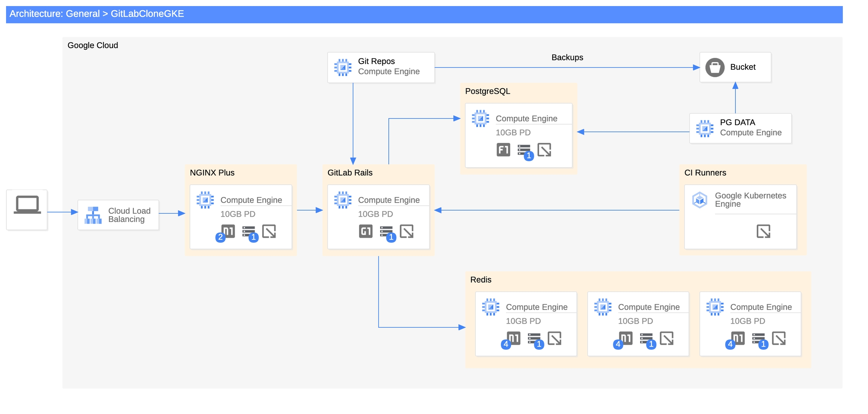The image size is (868, 414).
Task: Click the Git Repos Compute Engine icon
Action: pos(343,67)
